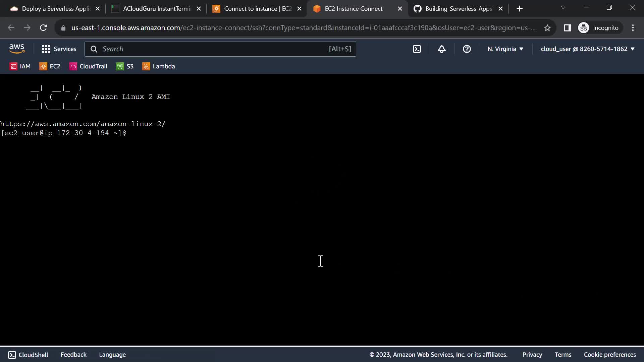Image resolution: width=644 pixels, height=362 pixels.
Task: Open Cookie preferences in footer
Action: 609,355
